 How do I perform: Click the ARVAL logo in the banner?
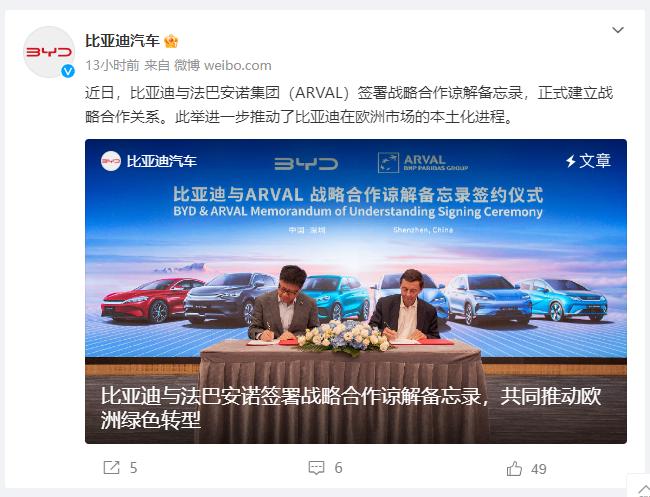(423, 162)
